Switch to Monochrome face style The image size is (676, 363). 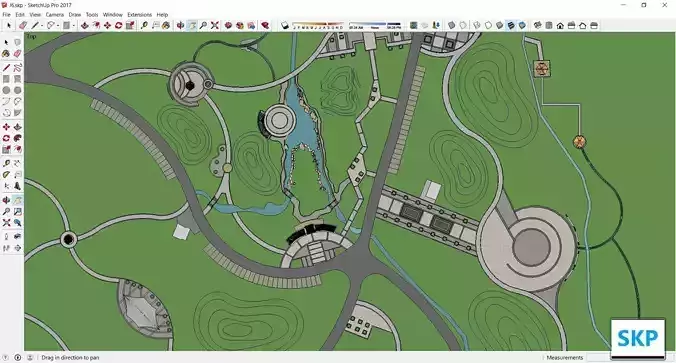click(x=522, y=26)
